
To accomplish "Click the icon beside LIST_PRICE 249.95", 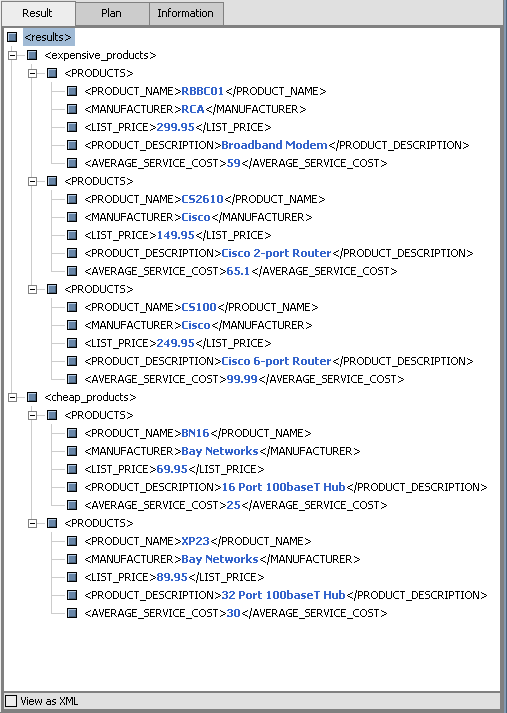I will (72, 343).
